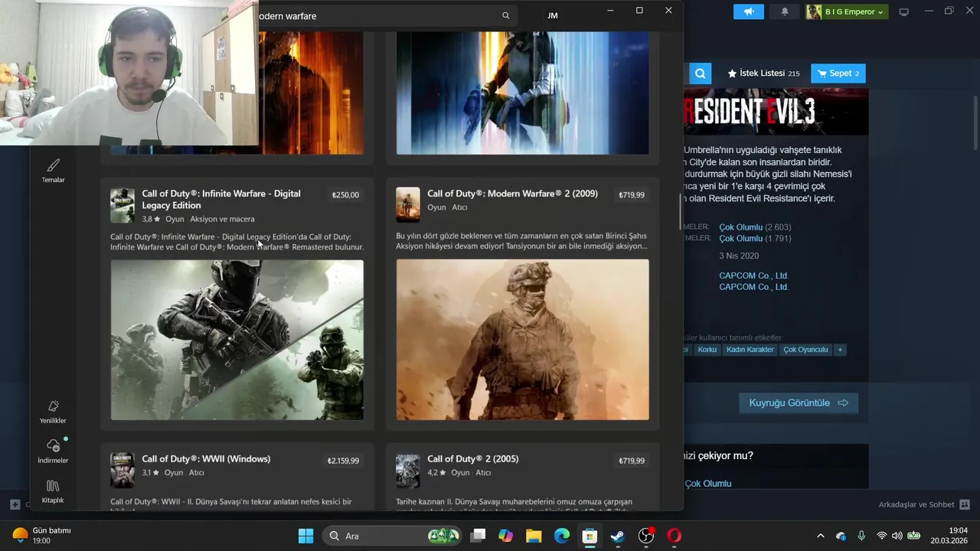Click Resident Evil 3 header image

[776, 112]
